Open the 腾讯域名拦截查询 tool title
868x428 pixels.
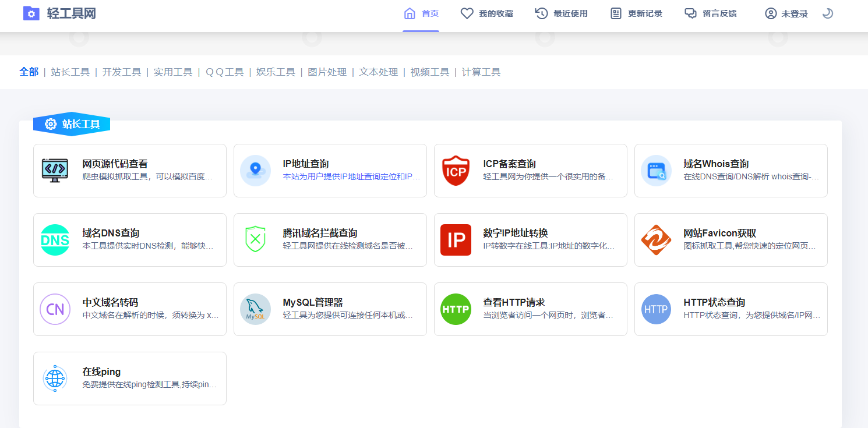[x=320, y=234]
